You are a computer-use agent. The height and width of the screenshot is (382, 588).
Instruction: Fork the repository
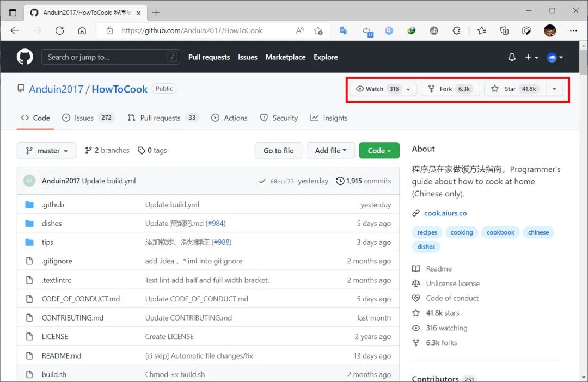(x=450, y=89)
